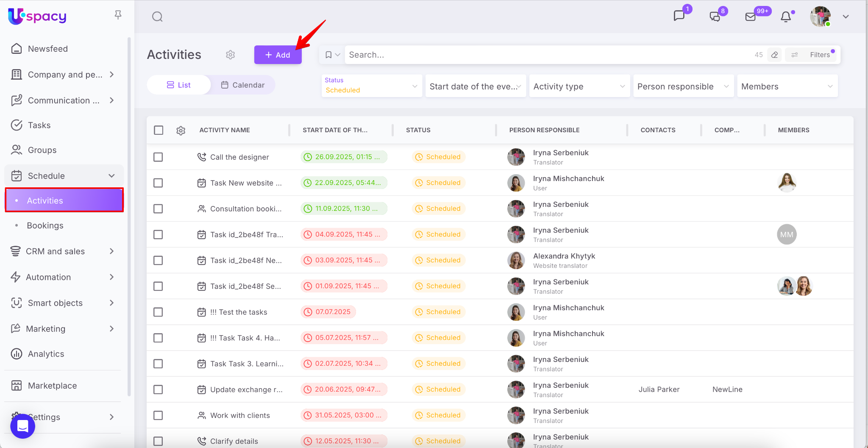
Task: Expand the Activity type filter dropdown
Action: tap(579, 86)
